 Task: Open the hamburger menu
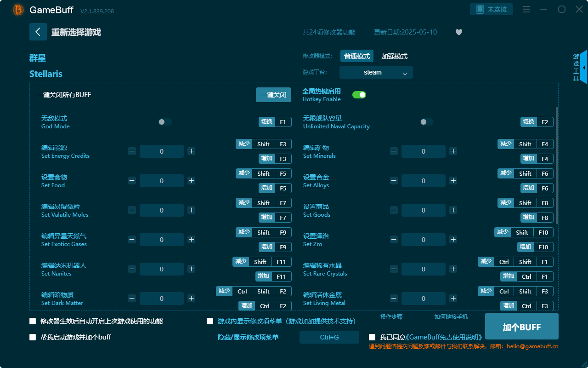click(526, 9)
